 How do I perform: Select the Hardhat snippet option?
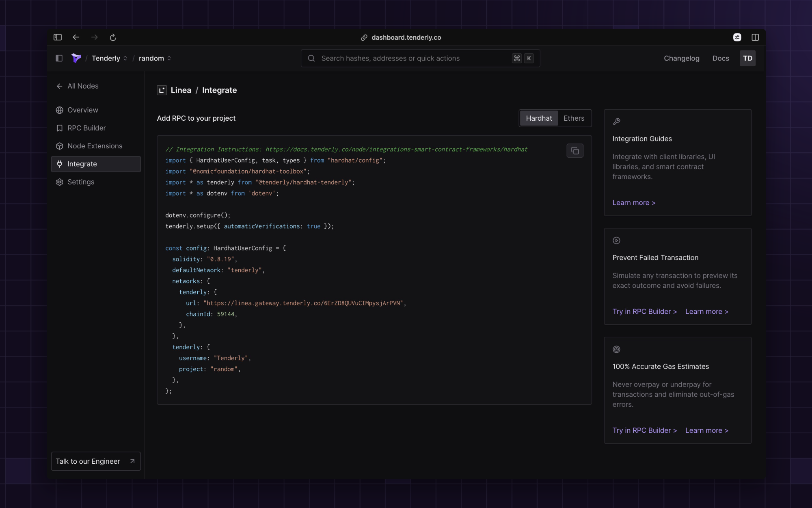click(x=539, y=118)
